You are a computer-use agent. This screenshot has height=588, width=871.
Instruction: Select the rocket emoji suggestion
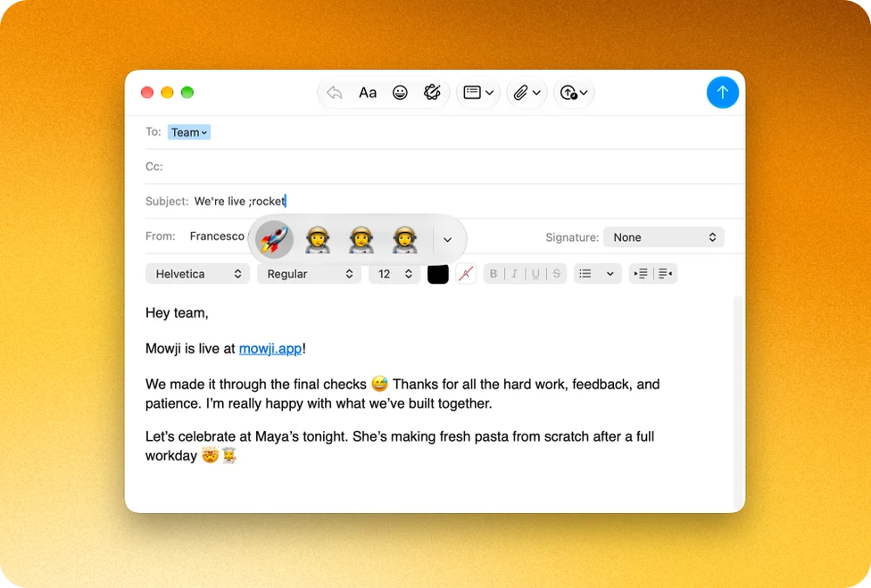point(274,240)
